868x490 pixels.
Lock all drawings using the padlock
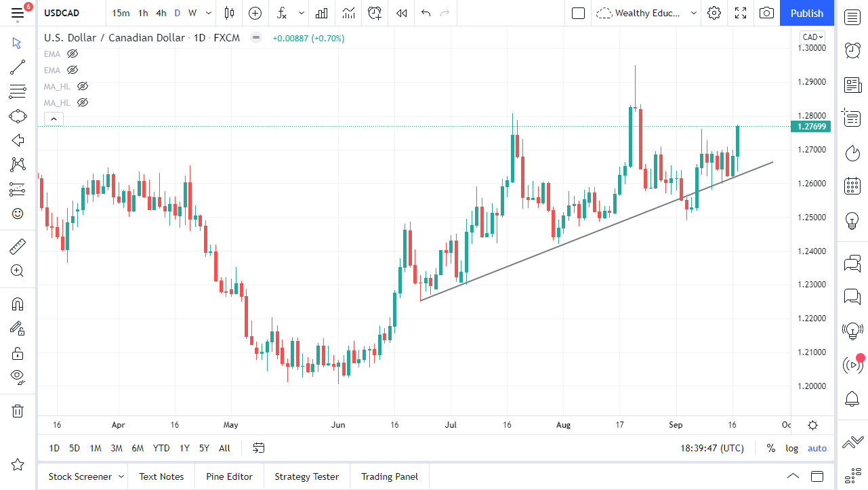tap(17, 353)
